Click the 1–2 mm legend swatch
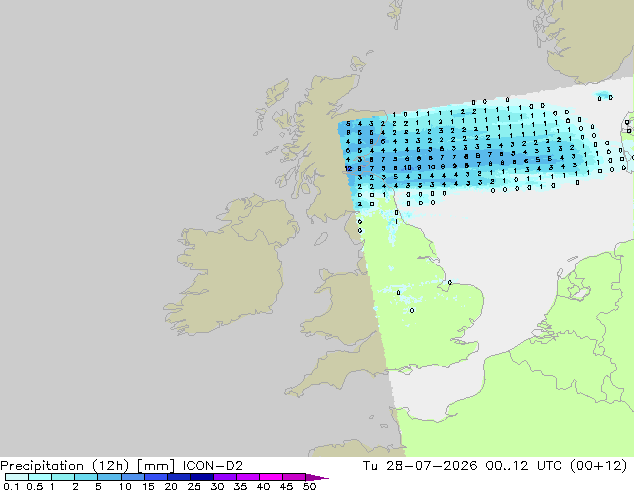Image resolution: width=634 pixels, height=490 pixels. [x=63, y=477]
